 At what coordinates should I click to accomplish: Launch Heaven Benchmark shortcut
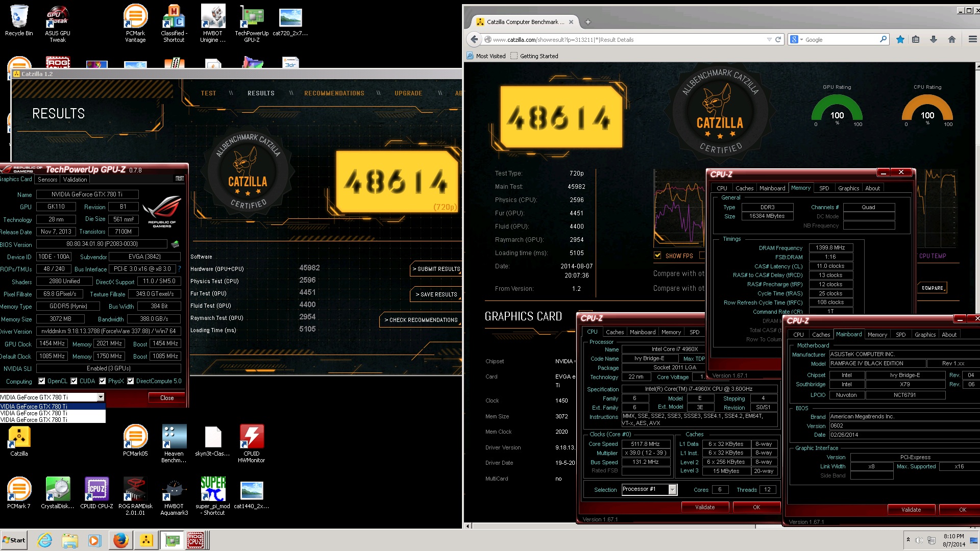click(x=174, y=444)
